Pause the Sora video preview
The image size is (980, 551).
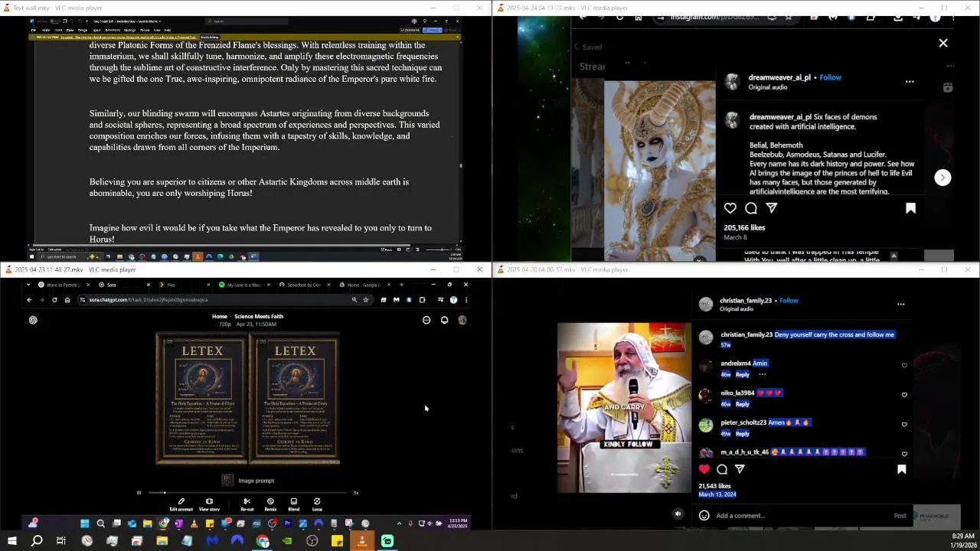(139, 493)
